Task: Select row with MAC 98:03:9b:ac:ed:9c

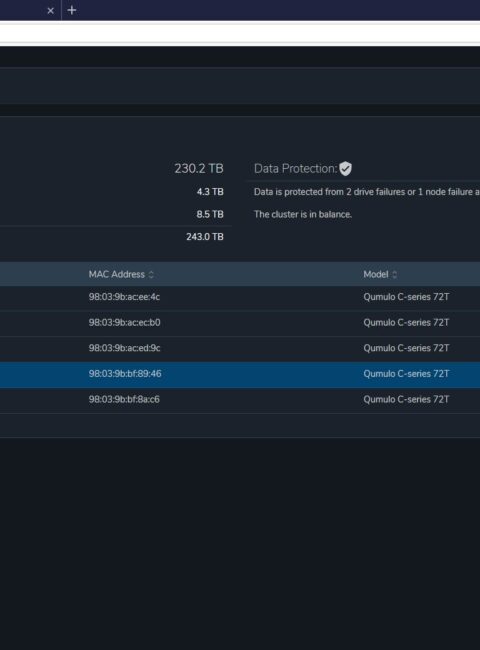Action: [x=240, y=349]
